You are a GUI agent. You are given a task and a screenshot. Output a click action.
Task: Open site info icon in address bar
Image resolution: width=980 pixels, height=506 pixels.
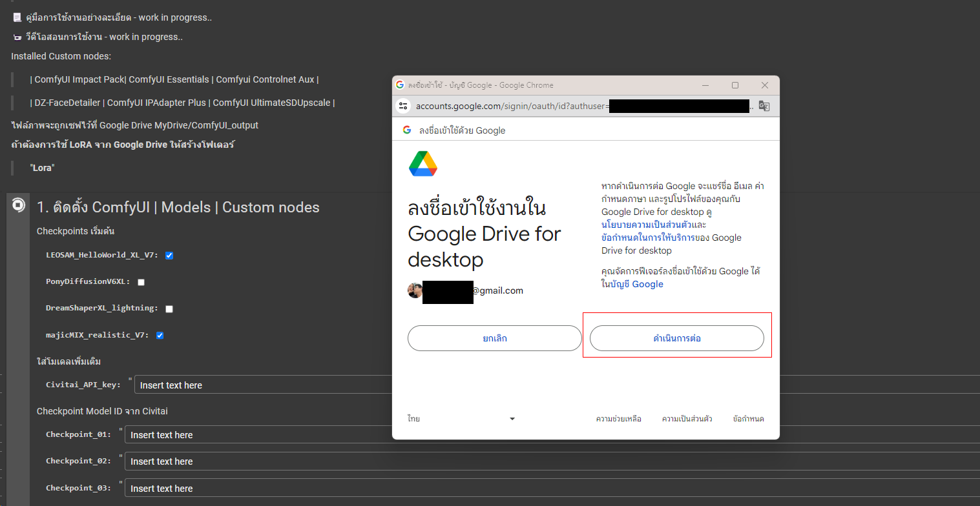404,106
